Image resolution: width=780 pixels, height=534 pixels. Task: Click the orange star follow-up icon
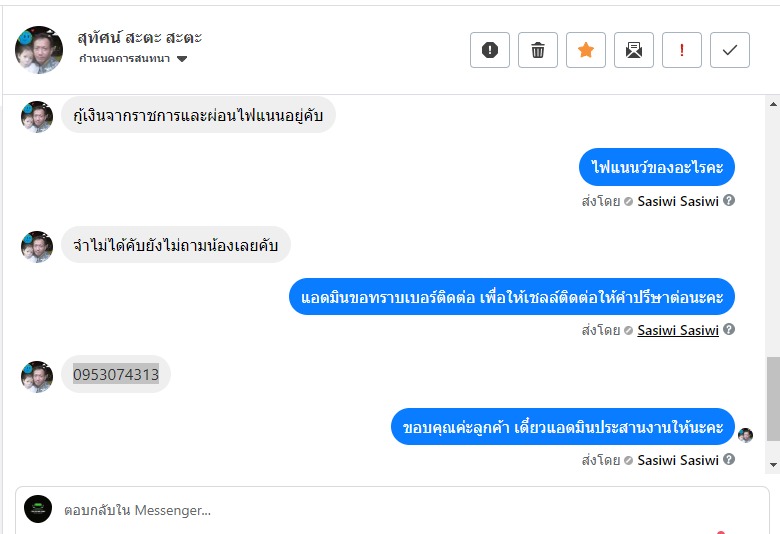tap(586, 50)
